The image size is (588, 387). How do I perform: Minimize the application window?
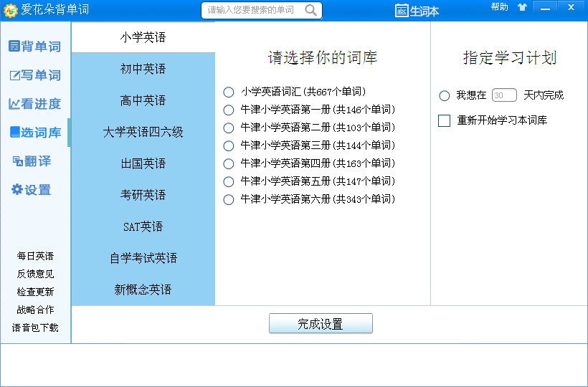[545, 7]
